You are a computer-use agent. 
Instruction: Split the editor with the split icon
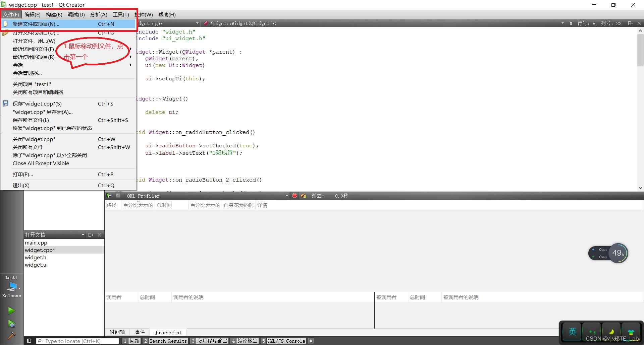click(x=630, y=23)
